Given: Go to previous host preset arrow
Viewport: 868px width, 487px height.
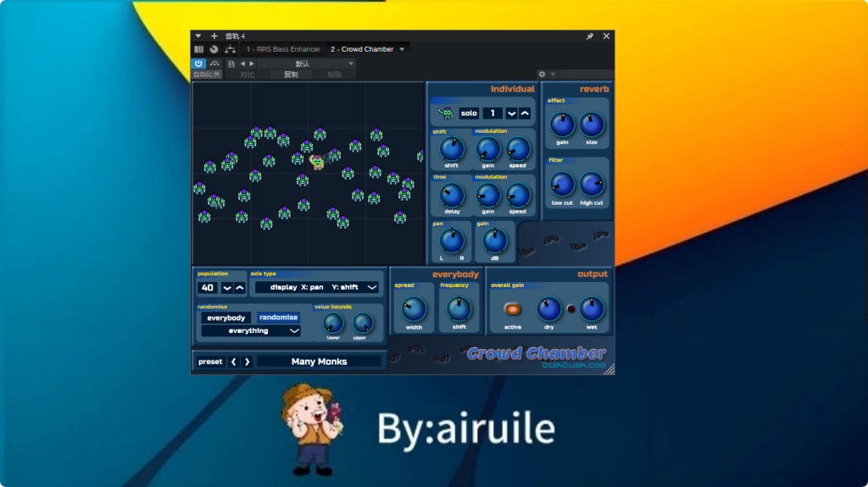Looking at the screenshot, I should 242,64.
